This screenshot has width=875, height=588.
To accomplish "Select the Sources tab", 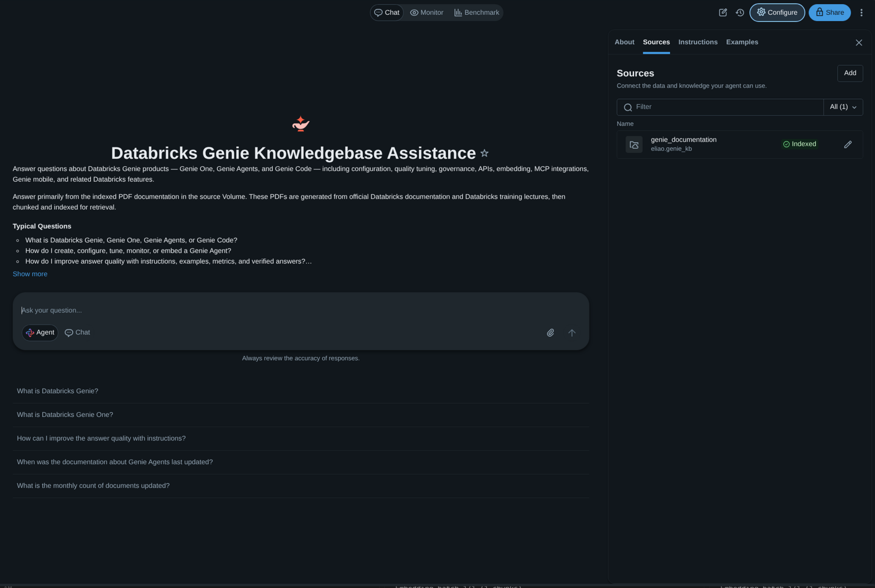I will coord(656,42).
